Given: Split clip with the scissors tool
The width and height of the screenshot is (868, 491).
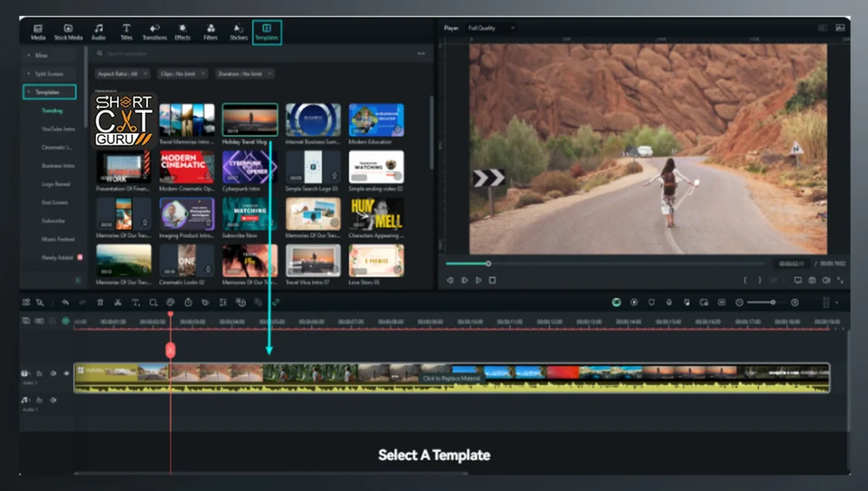Looking at the screenshot, I should click(x=118, y=302).
